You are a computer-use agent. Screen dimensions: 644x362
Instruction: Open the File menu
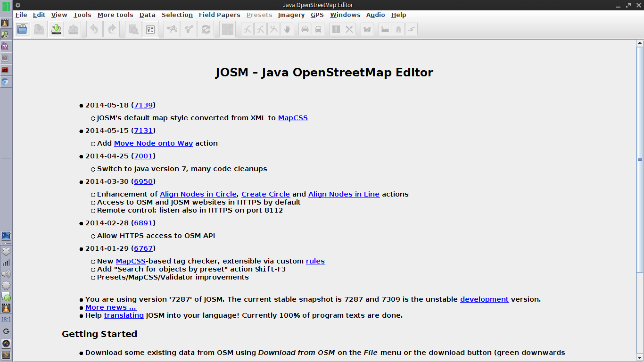click(21, 15)
